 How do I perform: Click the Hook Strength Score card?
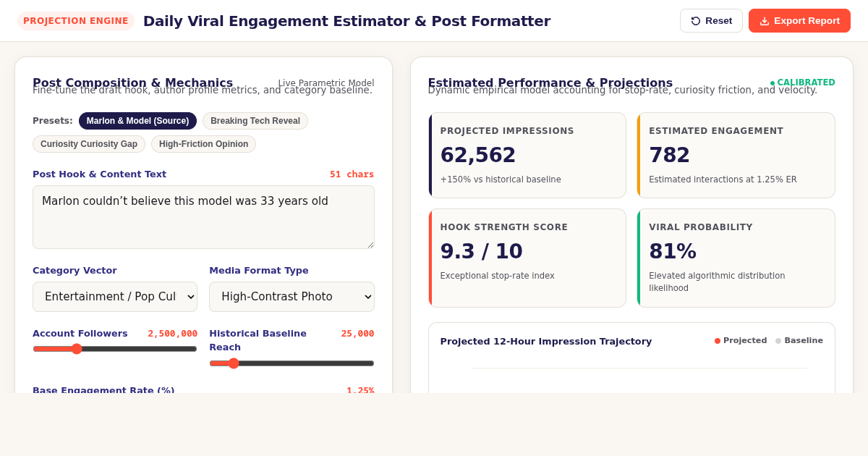[527, 258]
